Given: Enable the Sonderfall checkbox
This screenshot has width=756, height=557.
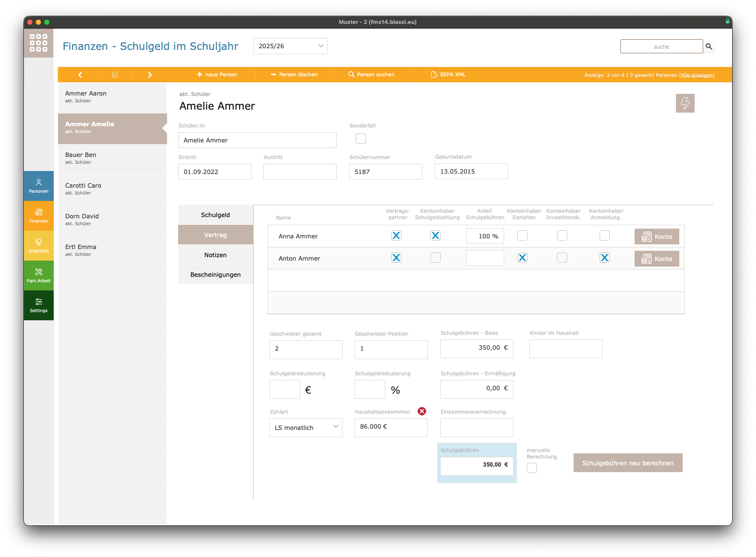Looking at the screenshot, I should tap(361, 139).
